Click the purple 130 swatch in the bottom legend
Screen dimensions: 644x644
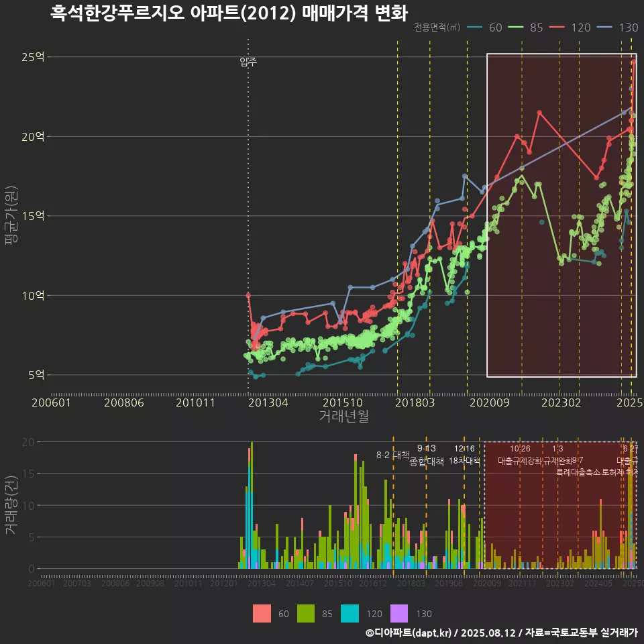coord(398,614)
